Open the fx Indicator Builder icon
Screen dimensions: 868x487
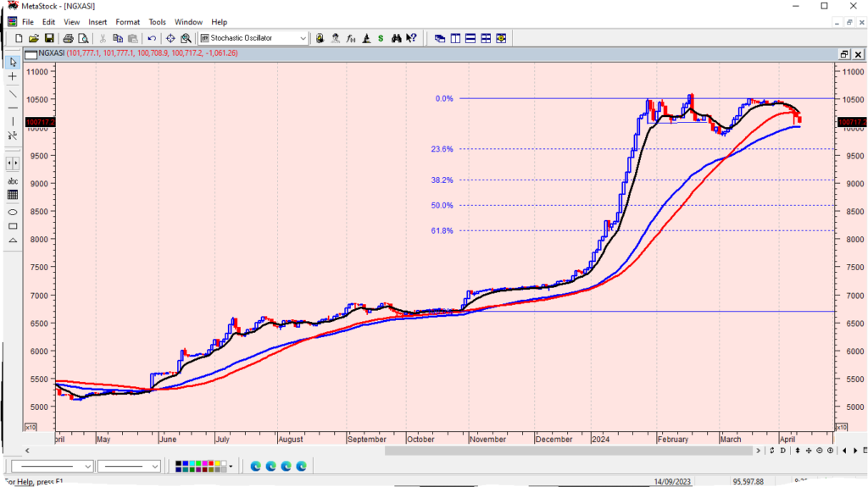tap(351, 38)
